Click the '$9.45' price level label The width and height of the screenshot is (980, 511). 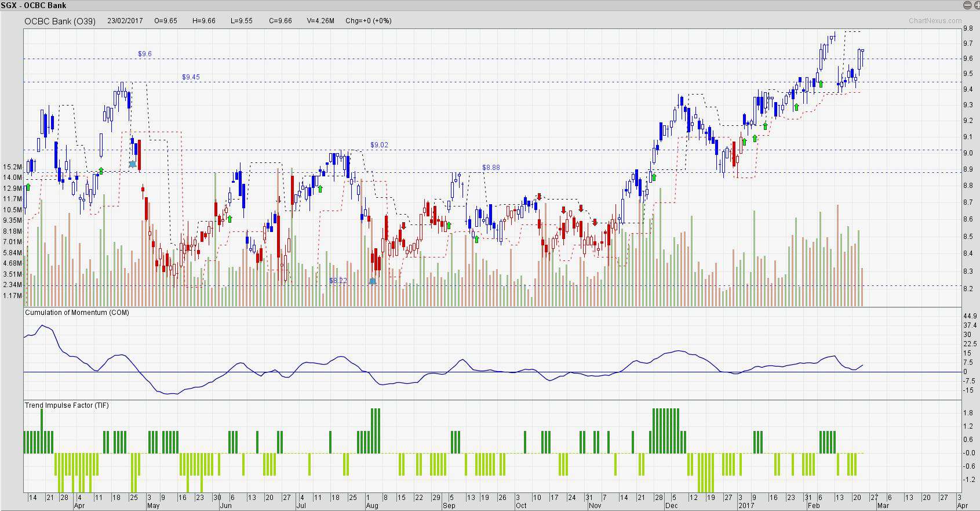point(191,77)
